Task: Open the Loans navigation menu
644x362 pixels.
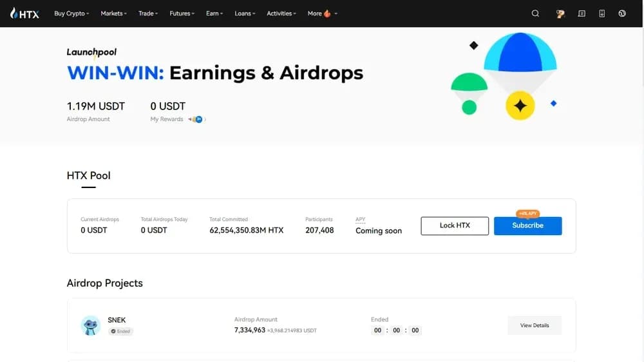Action: point(245,14)
